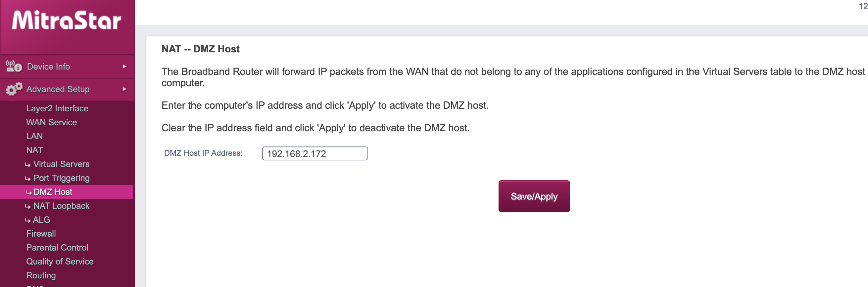Viewport: 868px width, 287px height.
Task: Open the Firewall section
Action: click(41, 234)
